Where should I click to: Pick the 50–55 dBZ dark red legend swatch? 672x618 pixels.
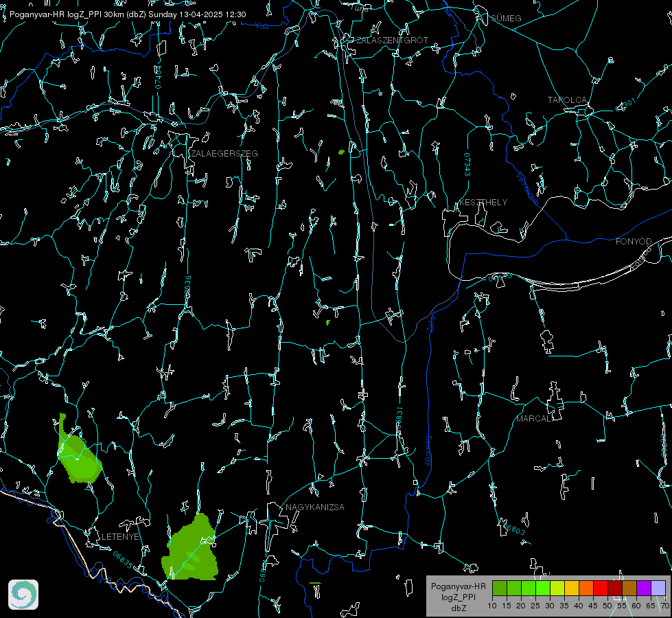pos(615,588)
